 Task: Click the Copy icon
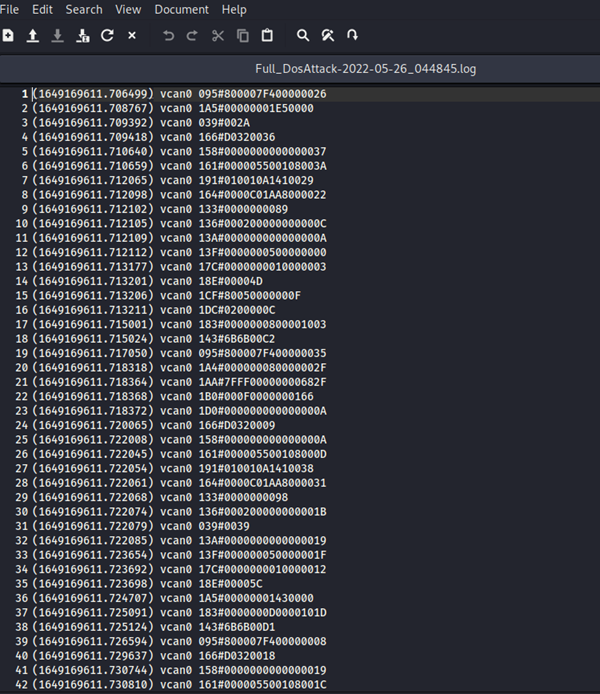tap(242, 35)
